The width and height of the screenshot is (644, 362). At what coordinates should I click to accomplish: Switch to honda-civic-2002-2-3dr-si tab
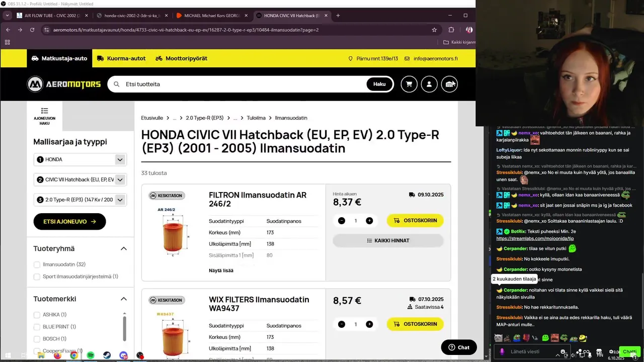133,16
